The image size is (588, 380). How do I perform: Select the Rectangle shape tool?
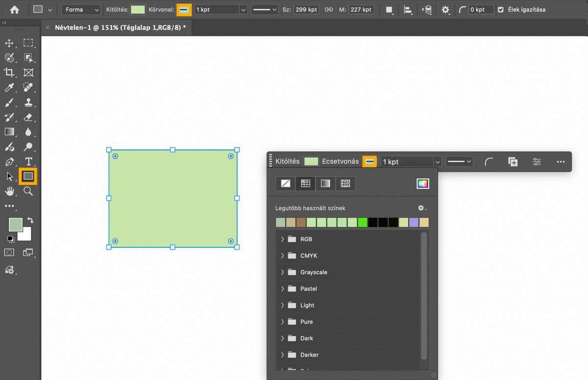pos(28,176)
